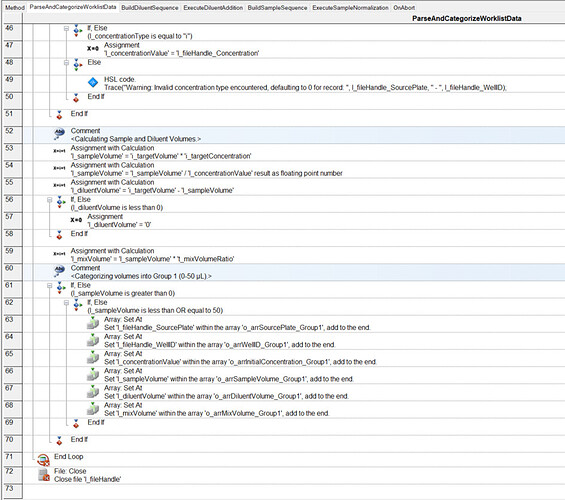Select the Comment icon on line 52
Image resolution: width=565 pixels, height=500 pixels.
[59, 134]
